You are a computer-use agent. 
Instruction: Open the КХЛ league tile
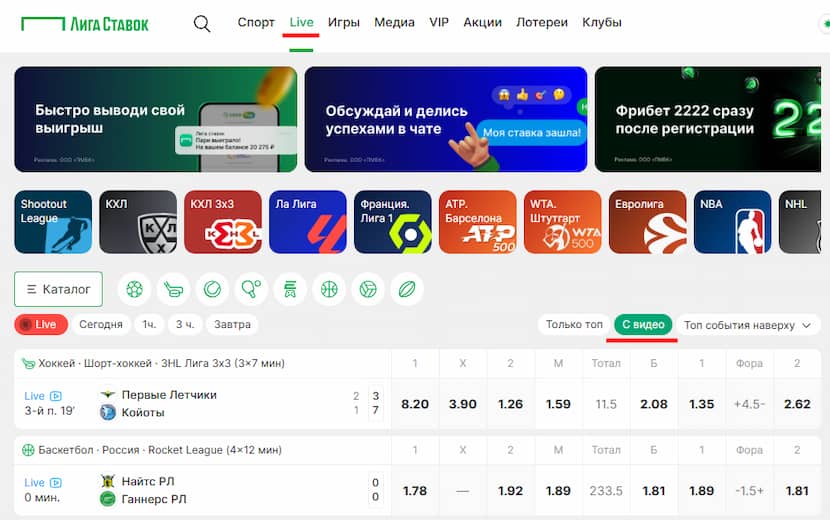[x=138, y=222]
